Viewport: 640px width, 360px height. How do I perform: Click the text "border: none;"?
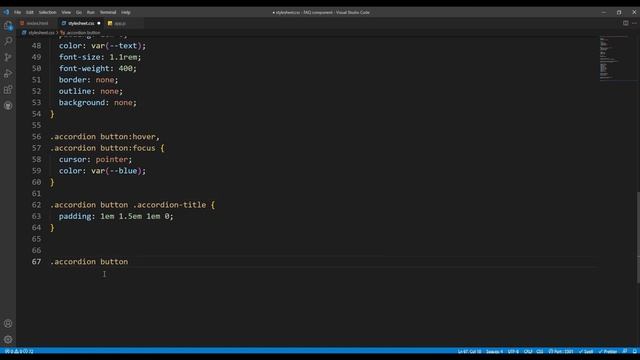coord(88,80)
